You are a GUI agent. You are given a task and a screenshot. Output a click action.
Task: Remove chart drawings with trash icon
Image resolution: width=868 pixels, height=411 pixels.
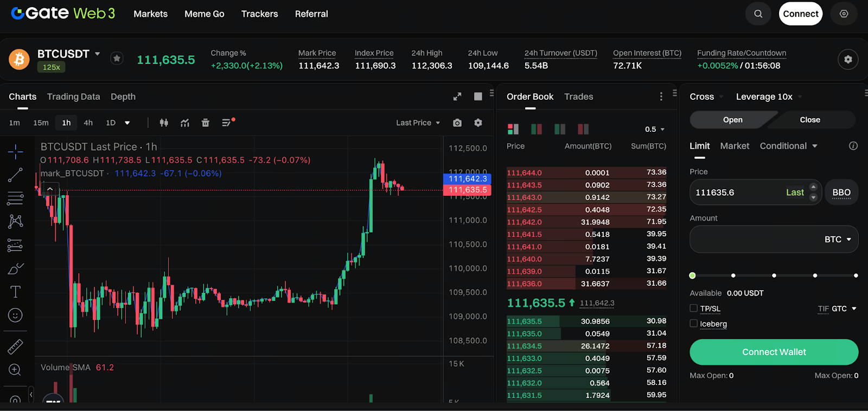click(206, 123)
